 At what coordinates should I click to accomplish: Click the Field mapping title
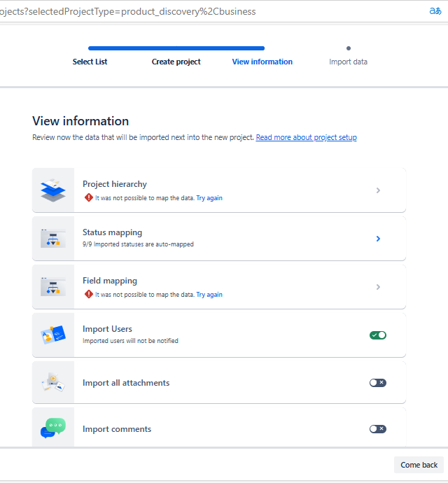[x=110, y=281]
